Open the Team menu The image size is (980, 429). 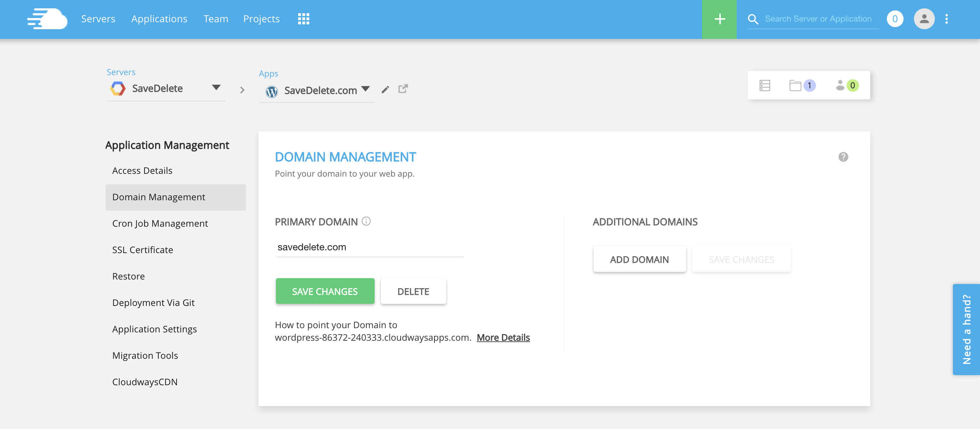[x=216, y=19]
